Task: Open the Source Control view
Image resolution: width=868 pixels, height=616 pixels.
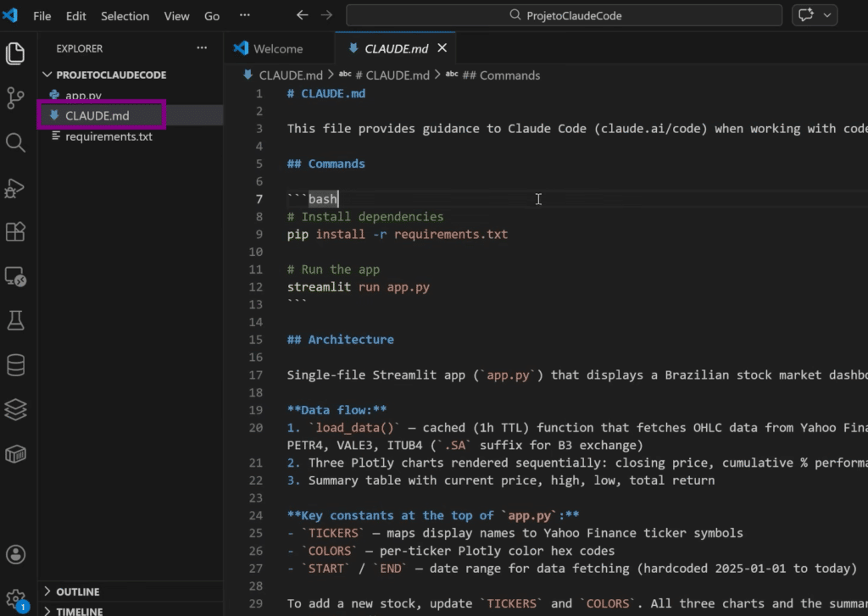Action: [15, 98]
